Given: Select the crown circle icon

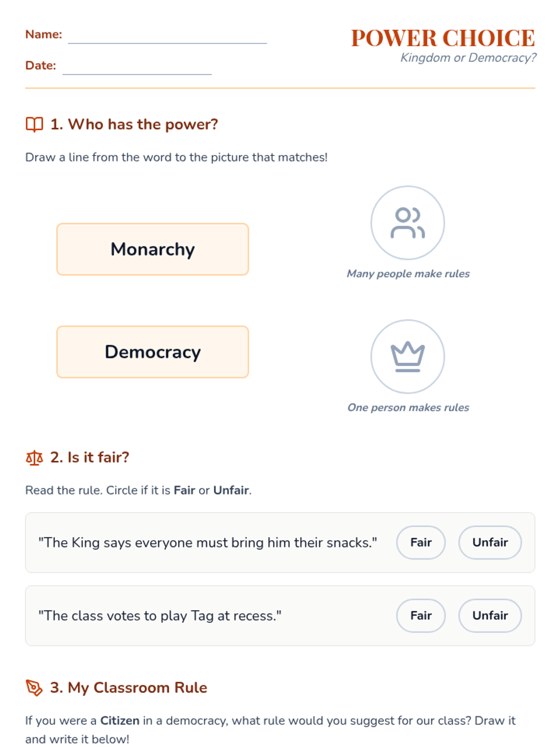Looking at the screenshot, I should point(407,357).
